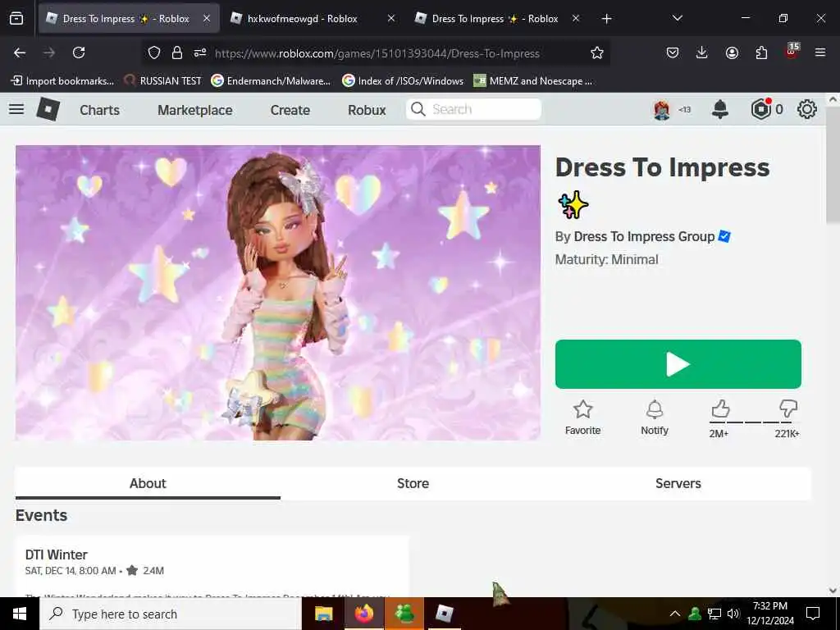The height and width of the screenshot is (630, 840).
Task: Open Dress To Impress Group creator link
Action: point(644,237)
